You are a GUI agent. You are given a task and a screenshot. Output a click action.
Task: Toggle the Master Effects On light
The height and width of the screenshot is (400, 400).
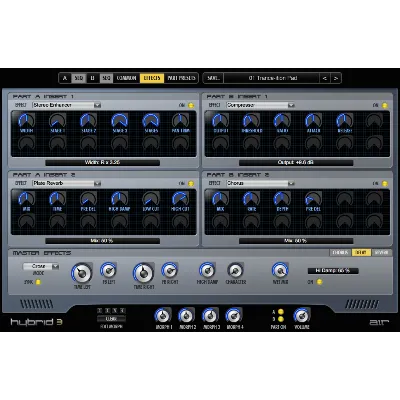click(x=319, y=282)
